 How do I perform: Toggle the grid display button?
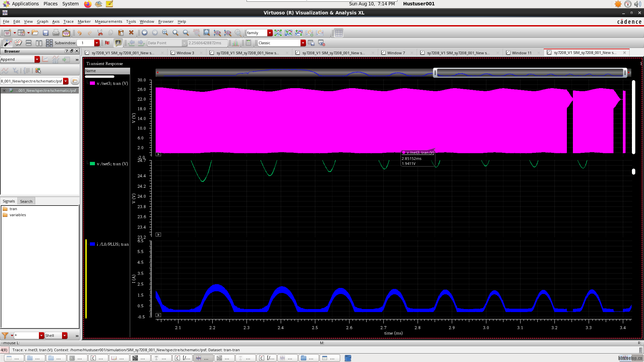click(339, 33)
